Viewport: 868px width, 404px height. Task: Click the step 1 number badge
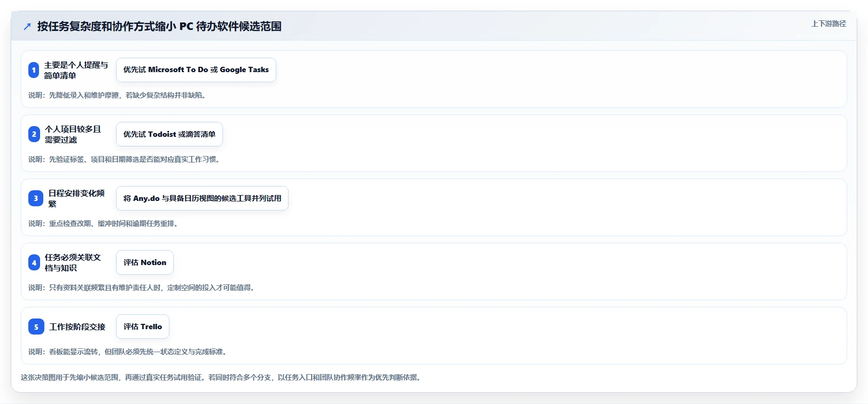(x=34, y=70)
